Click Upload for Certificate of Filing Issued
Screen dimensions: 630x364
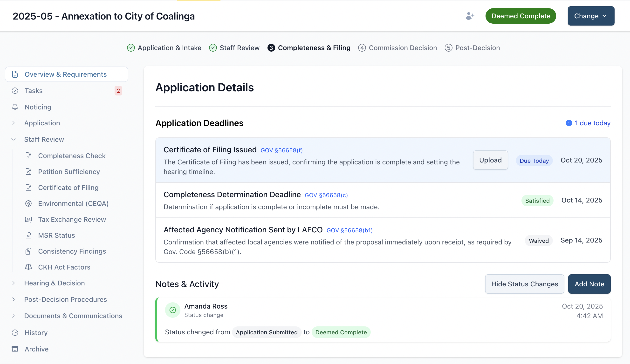(x=490, y=160)
